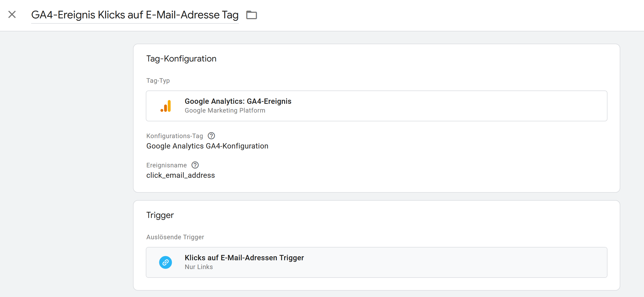
Task: Select the click_email_address event name value
Action: pos(180,175)
